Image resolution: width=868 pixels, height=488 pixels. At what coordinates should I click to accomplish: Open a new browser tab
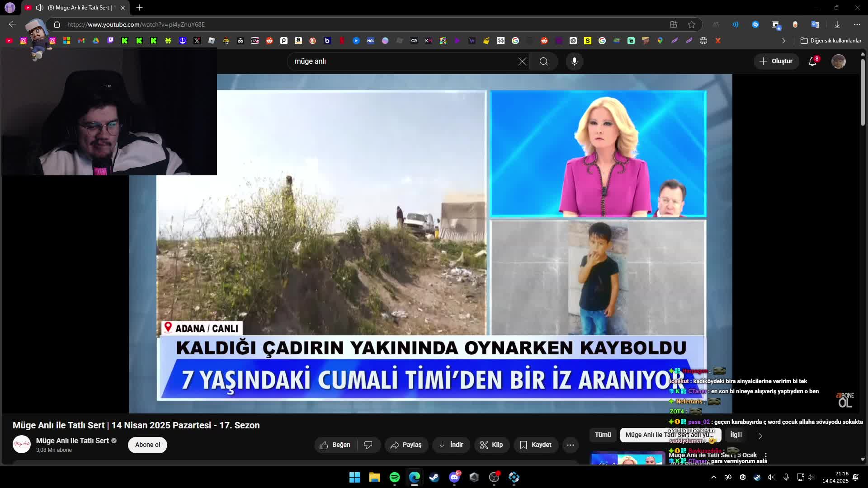pos(139,8)
